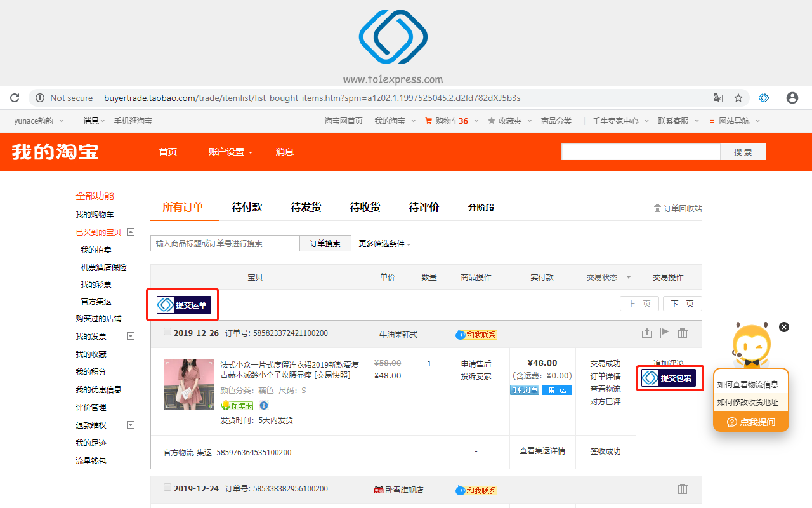This screenshot has width=812, height=508.
Task: Click the 申请售后 link
Action: 475,363
